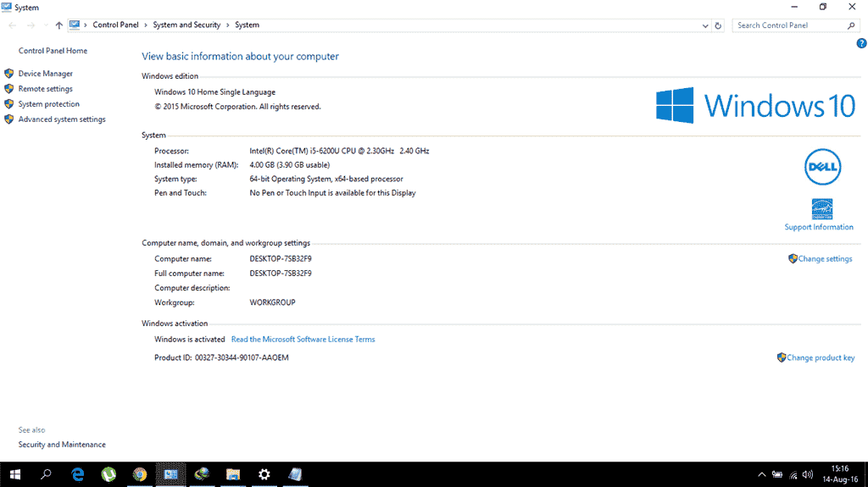
Task: Click the search magnifier in the Control Panel box
Action: [x=851, y=25]
